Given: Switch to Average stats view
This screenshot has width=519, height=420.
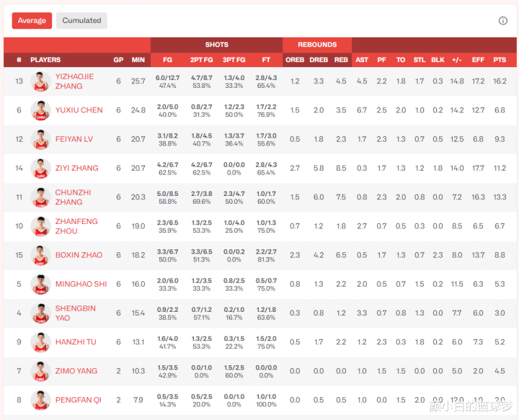Looking at the screenshot, I should tap(32, 20).
